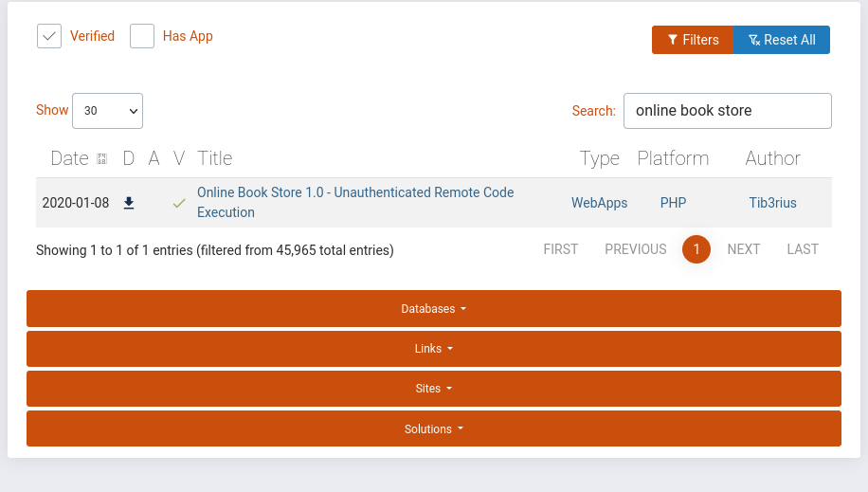
Task: Expand the Databases menu
Action: 433,309
